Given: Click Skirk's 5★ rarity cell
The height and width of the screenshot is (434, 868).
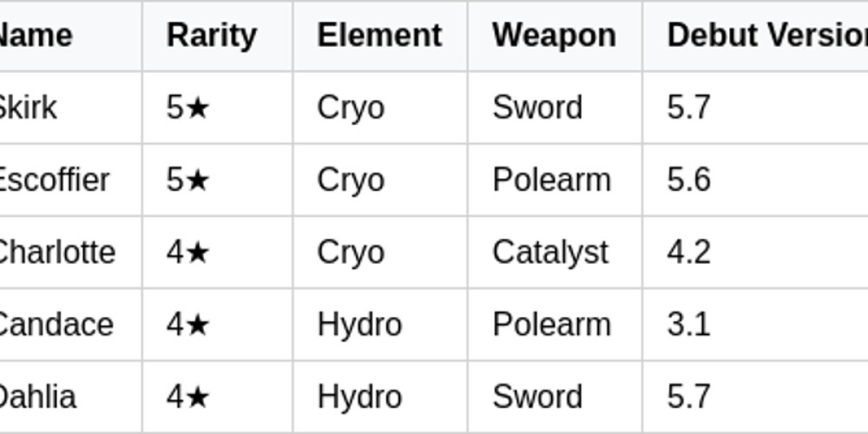Looking at the screenshot, I should (x=188, y=108).
